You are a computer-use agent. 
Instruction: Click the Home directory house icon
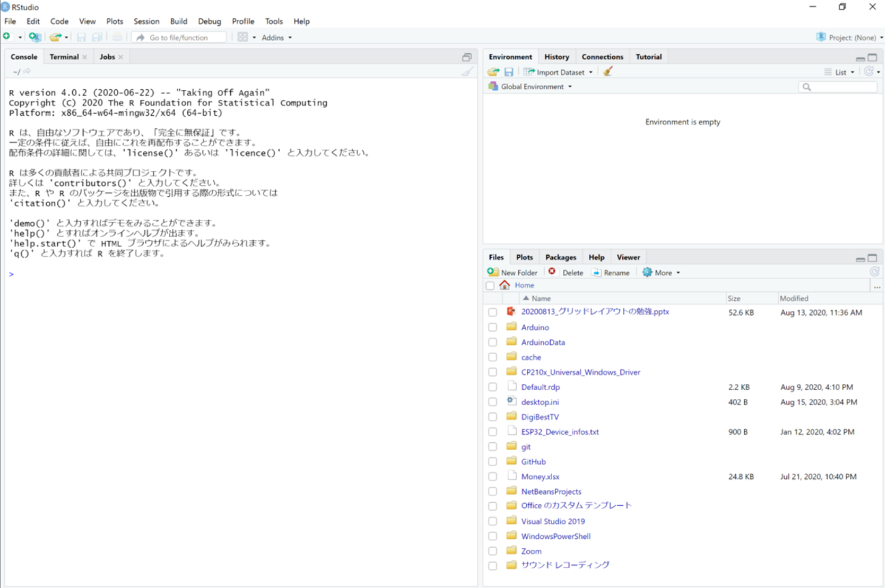[504, 285]
